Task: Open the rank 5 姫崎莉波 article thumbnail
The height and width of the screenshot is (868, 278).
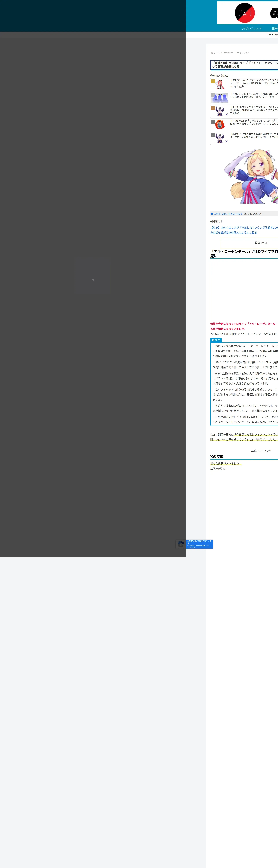Action: pyautogui.click(x=220, y=138)
